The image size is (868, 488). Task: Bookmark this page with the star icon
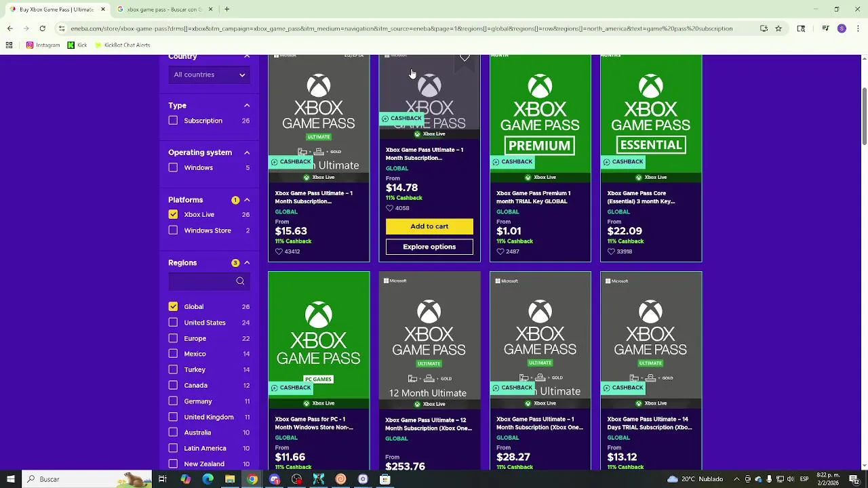point(778,28)
